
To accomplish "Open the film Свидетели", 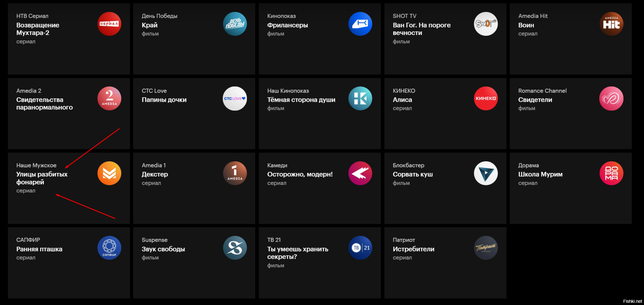I will click(x=535, y=100).
